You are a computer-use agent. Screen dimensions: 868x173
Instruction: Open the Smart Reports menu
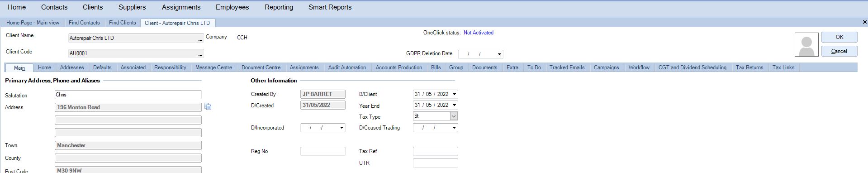click(x=330, y=7)
